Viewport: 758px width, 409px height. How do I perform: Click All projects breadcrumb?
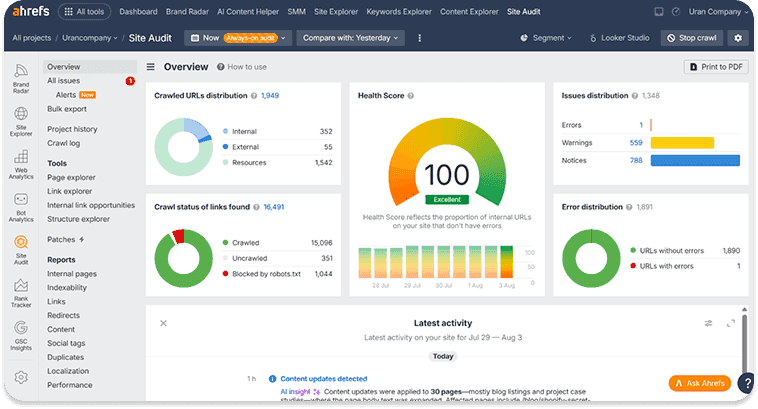click(x=31, y=38)
